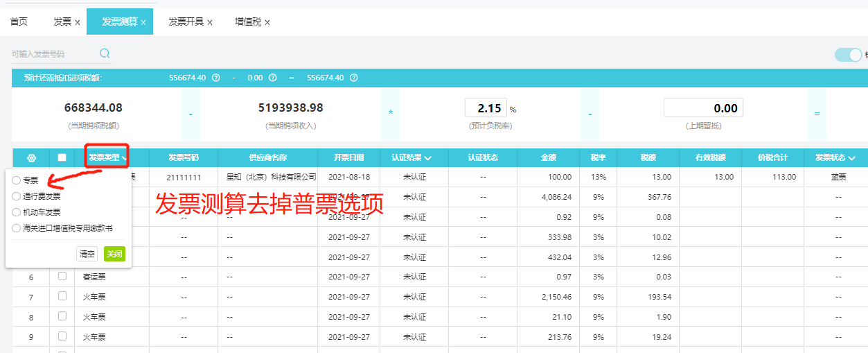The image size is (868, 353).
Task: Click the 113.00 价税合计 cell
Action: pos(773,177)
